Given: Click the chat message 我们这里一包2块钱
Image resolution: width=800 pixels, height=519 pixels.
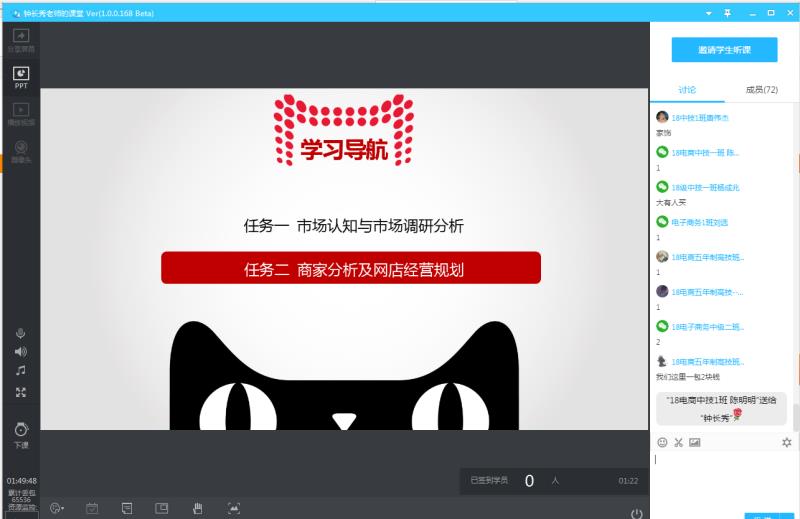Looking at the screenshot, I should point(688,377).
